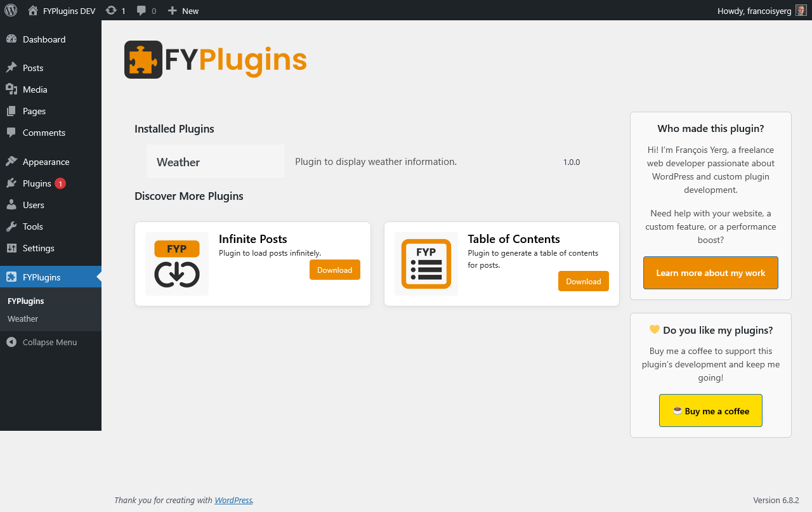Click the FYPlugins puzzle piece logo

coord(143,59)
